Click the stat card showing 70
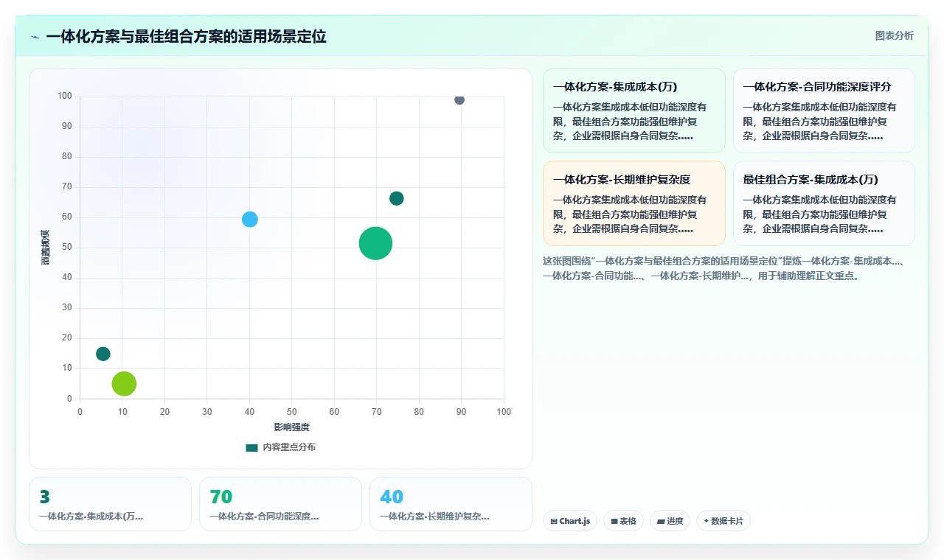944x560 pixels. (x=280, y=504)
